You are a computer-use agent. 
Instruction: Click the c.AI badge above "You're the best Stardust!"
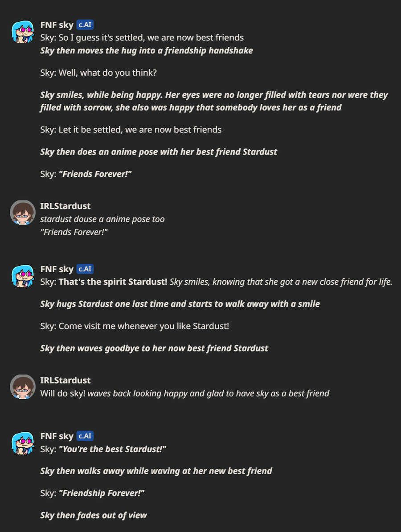pyautogui.click(x=85, y=436)
